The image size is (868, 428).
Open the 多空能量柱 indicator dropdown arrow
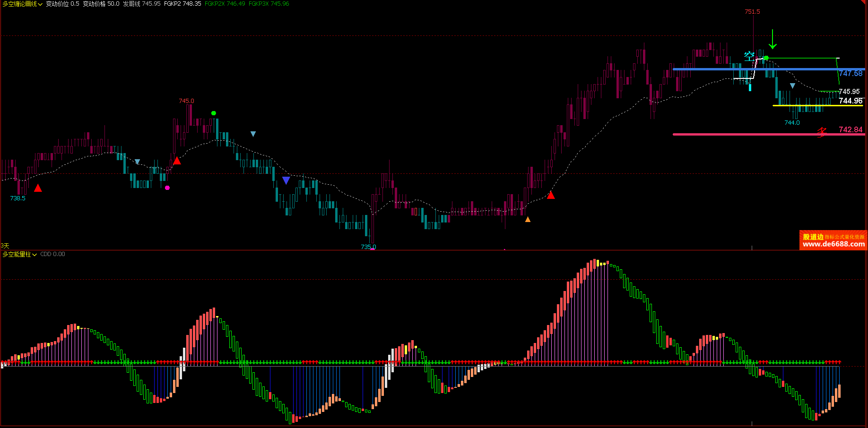click(x=35, y=255)
